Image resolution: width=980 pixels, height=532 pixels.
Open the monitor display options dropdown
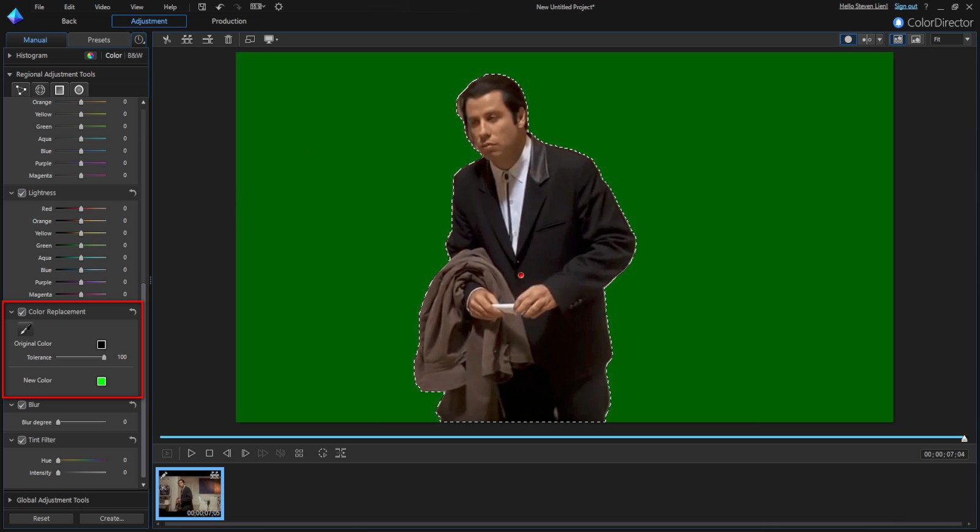point(271,39)
